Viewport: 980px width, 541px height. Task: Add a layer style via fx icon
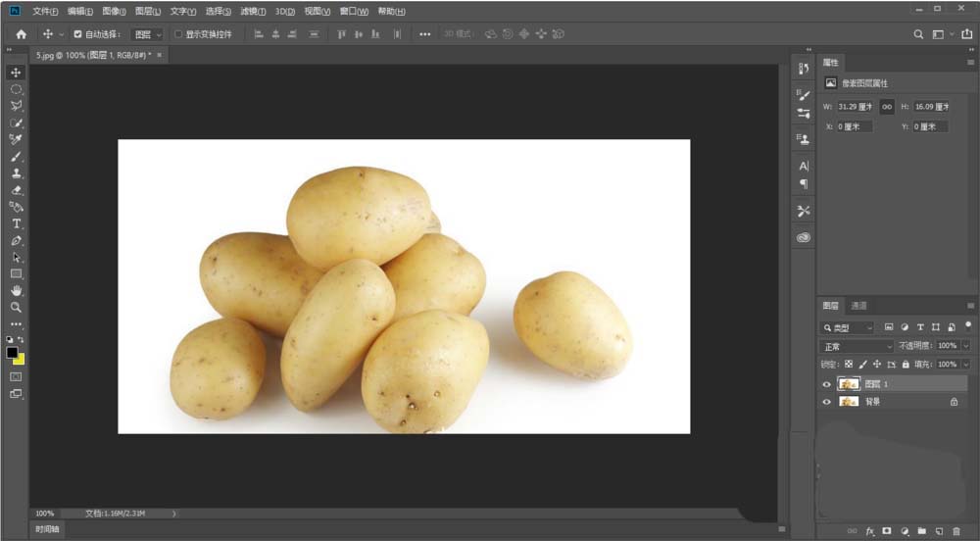point(869,531)
